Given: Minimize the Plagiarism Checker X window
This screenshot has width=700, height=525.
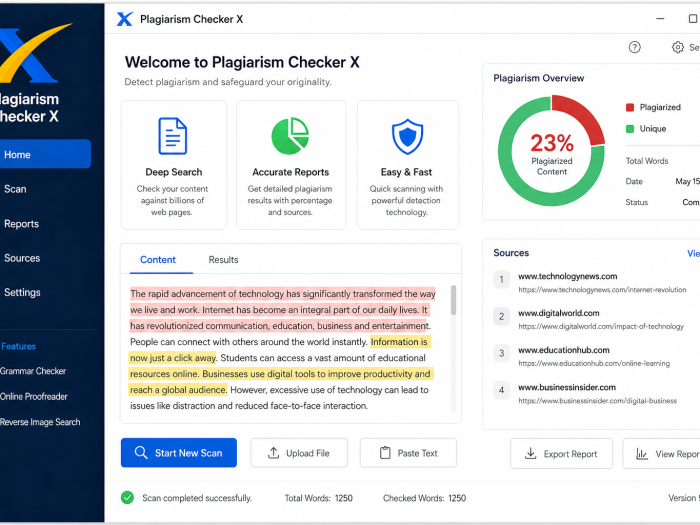Looking at the screenshot, I should pyautogui.click(x=660, y=19).
